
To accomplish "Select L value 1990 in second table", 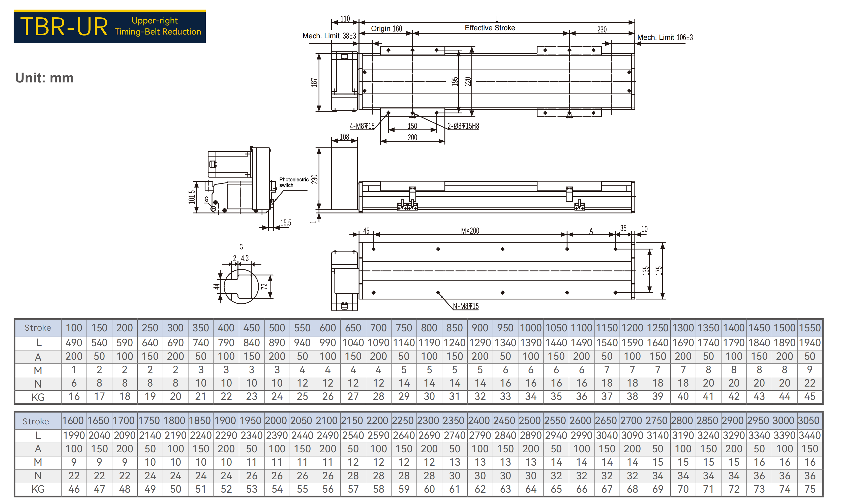I will coord(74,435).
